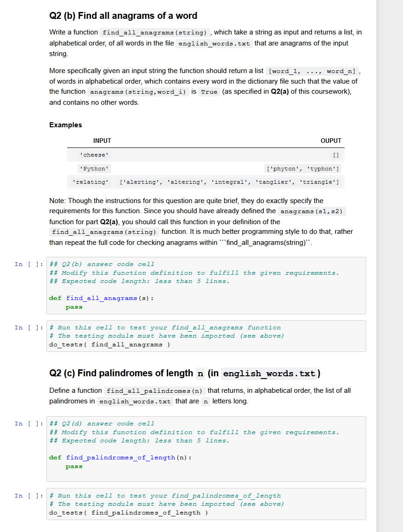
Task: Click inline code '[word_1, ..., word_n]'
Action: (312, 71)
